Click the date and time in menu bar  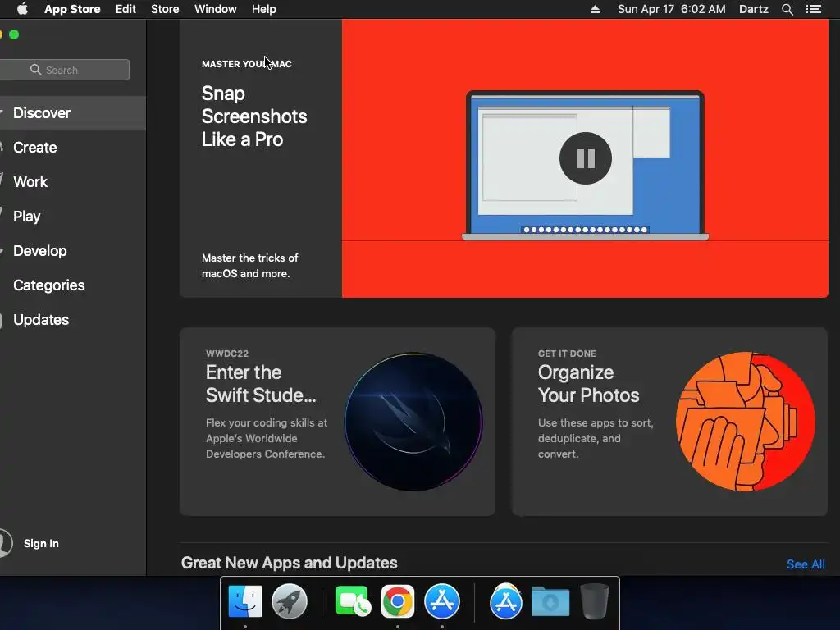click(x=671, y=9)
